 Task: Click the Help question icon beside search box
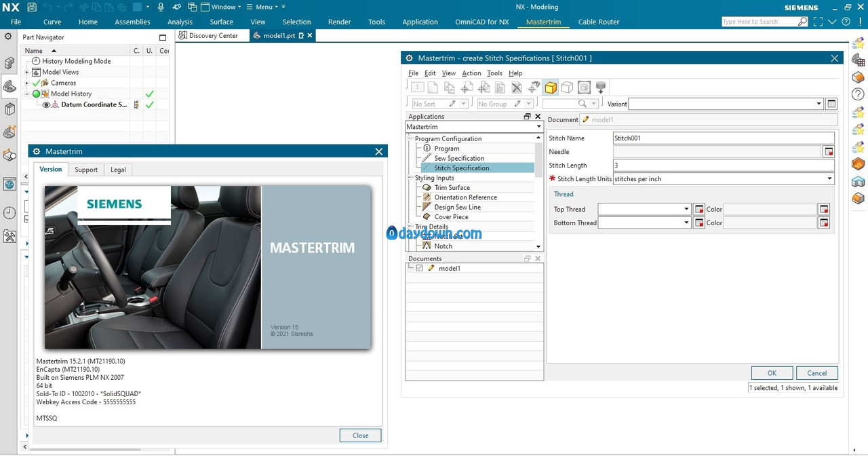[x=845, y=22]
